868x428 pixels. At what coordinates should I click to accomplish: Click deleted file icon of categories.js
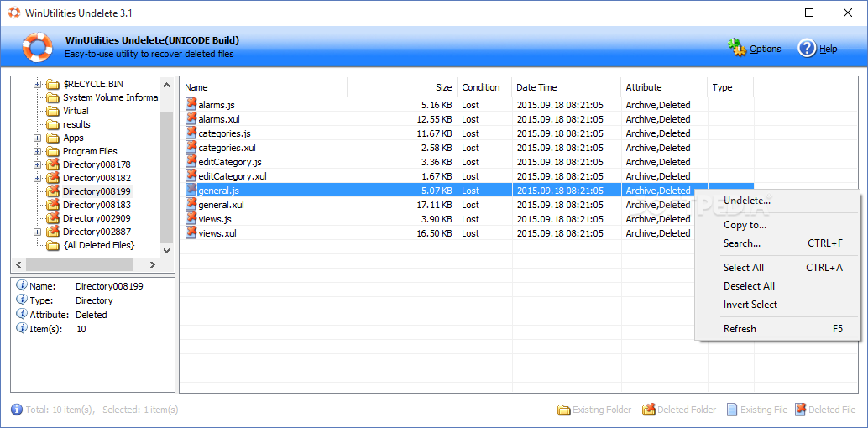191,133
